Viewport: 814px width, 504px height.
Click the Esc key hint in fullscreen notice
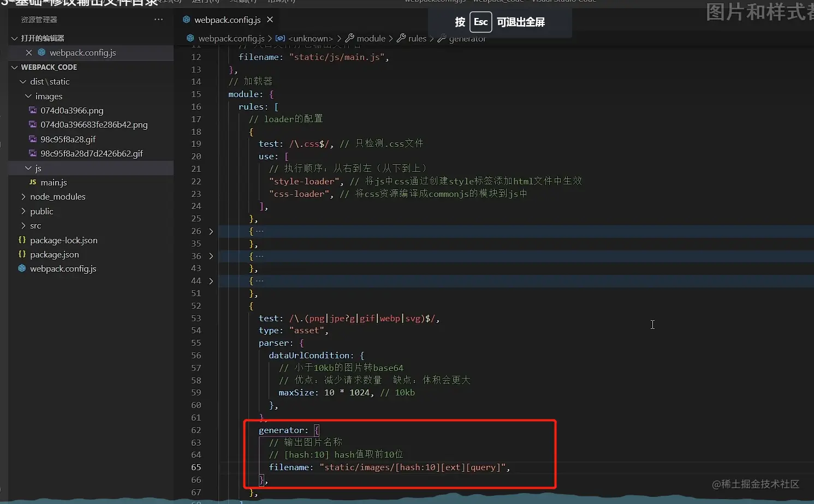[x=480, y=22]
